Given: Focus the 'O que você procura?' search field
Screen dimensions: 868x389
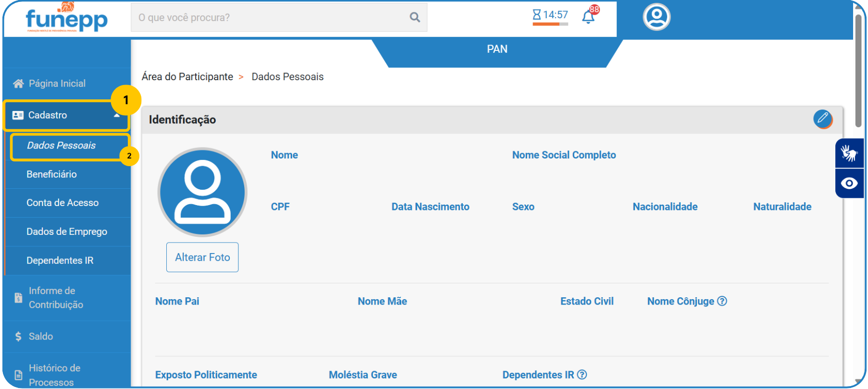Looking at the screenshot, I should (269, 18).
